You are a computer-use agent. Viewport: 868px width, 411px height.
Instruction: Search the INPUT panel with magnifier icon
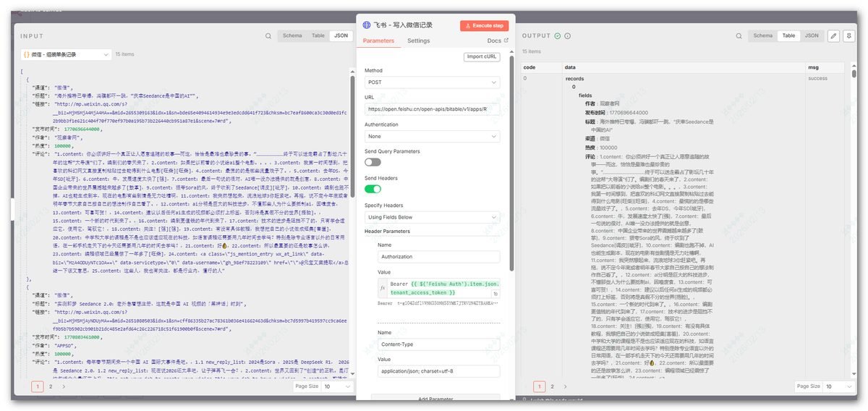268,35
